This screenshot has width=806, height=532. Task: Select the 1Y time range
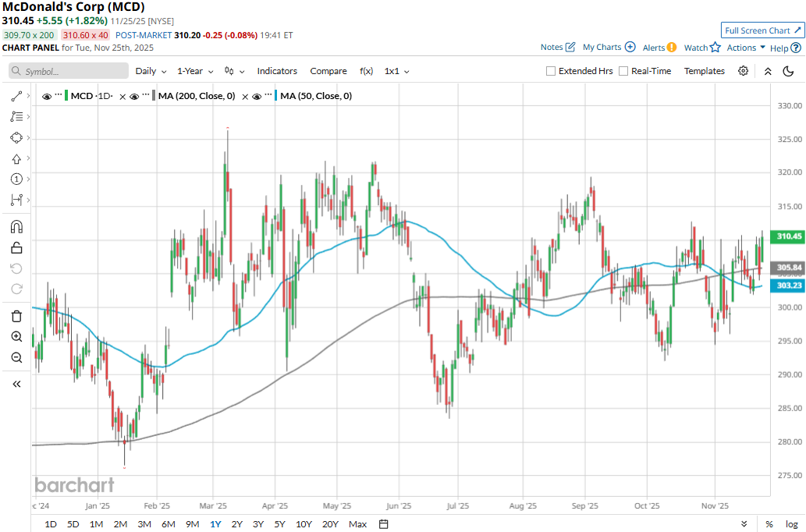point(215,524)
